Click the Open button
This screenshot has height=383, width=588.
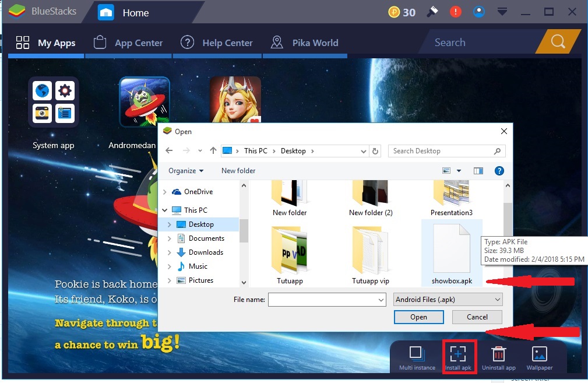click(x=418, y=317)
